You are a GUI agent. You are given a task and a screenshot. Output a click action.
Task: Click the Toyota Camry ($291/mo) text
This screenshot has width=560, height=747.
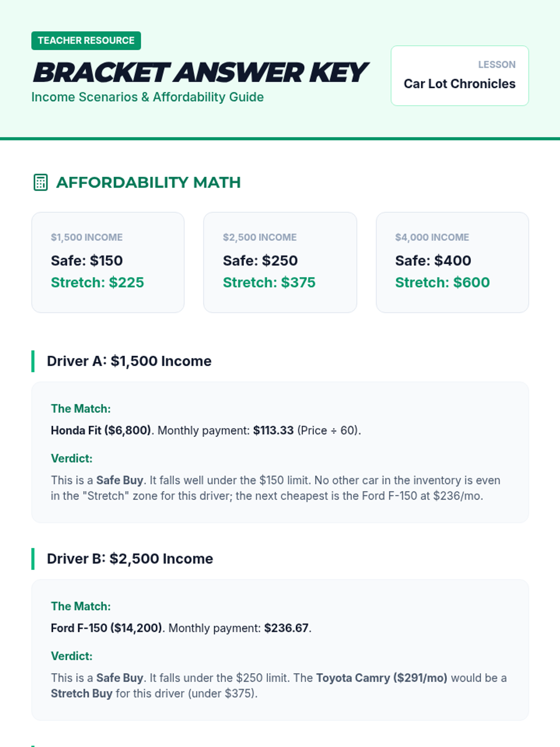click(381, 678)
